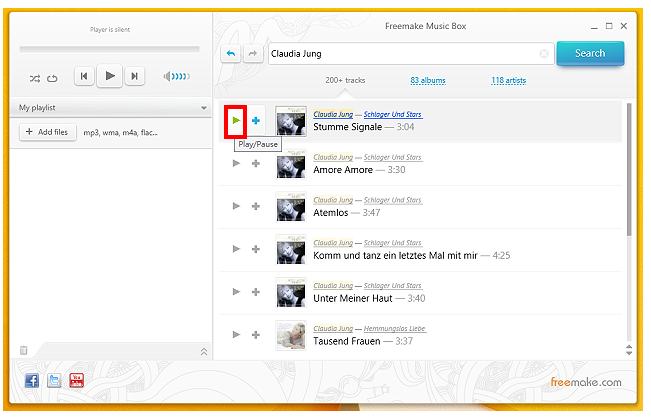Add Atemlos to playlist
The width and height of the screenshot is (651, 417).
point(256,206)
